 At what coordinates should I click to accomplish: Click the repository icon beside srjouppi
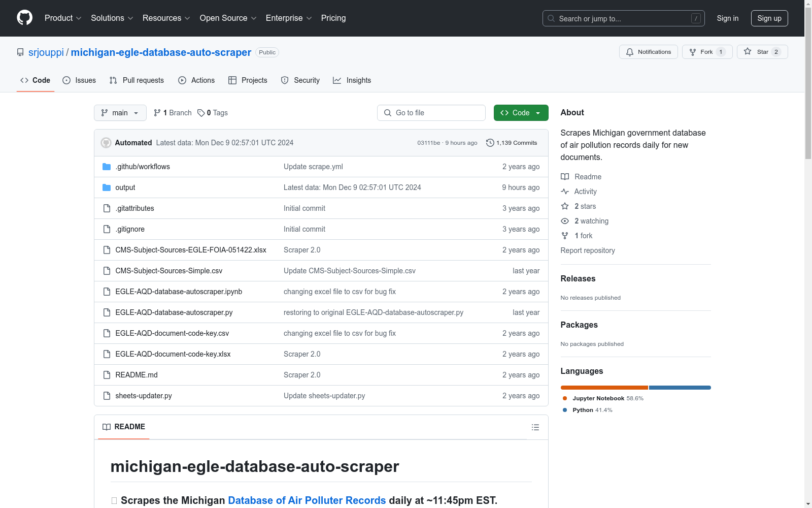[x=20, y=52]
